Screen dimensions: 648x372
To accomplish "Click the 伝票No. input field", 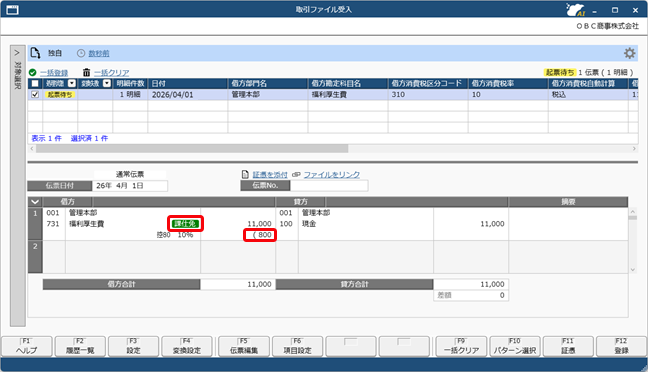I will point(329,186).
